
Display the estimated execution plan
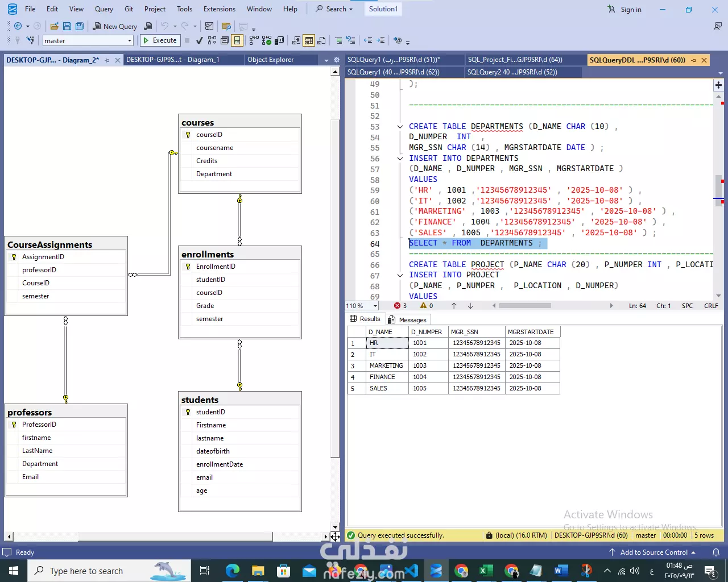click(x=212, y=40)
